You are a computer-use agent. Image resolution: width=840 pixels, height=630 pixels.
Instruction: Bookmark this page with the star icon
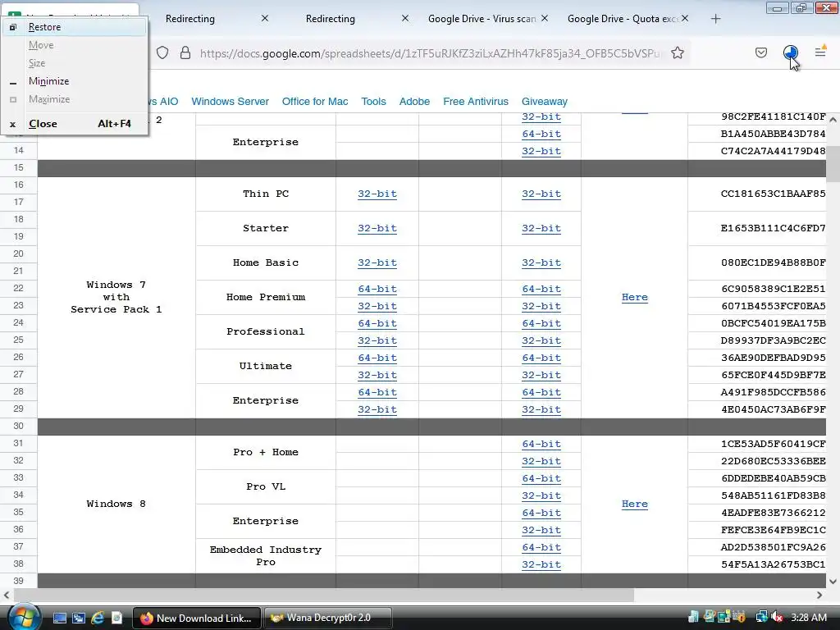tap(677, 52)
